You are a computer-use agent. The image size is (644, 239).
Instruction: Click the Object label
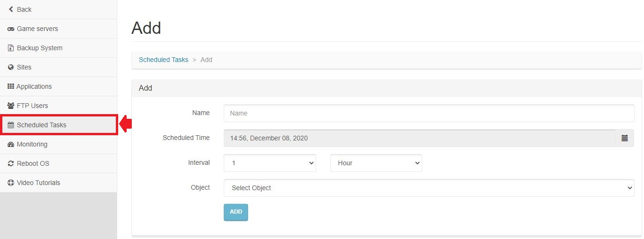tap(200, 187)
